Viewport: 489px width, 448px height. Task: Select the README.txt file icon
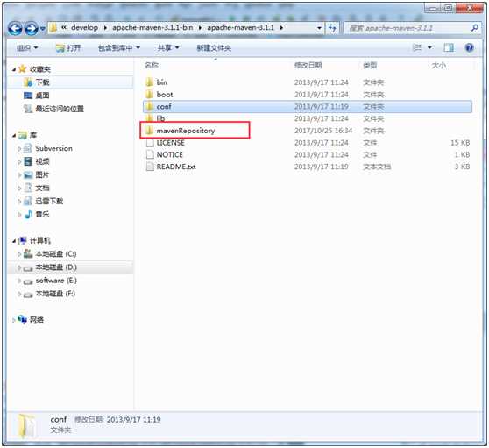pos(150,167)
